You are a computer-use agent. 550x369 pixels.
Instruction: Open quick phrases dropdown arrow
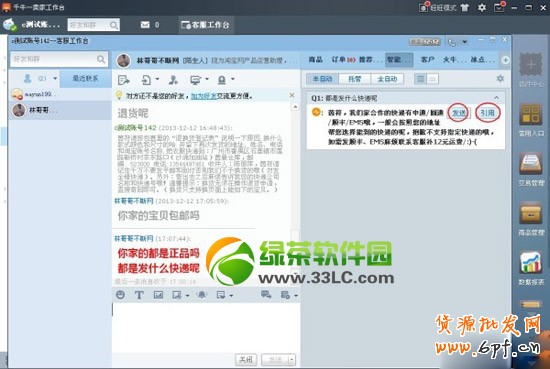click(x=231, y=296)
